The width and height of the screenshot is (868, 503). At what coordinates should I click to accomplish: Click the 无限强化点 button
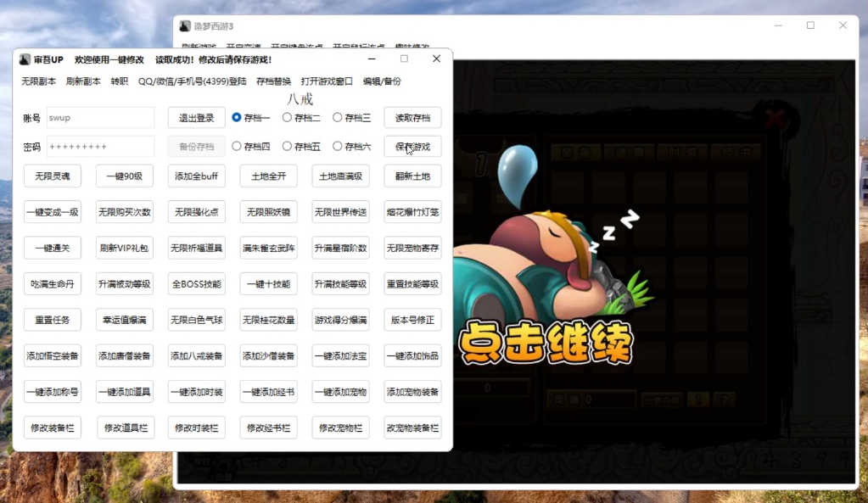tap(197, 212)
